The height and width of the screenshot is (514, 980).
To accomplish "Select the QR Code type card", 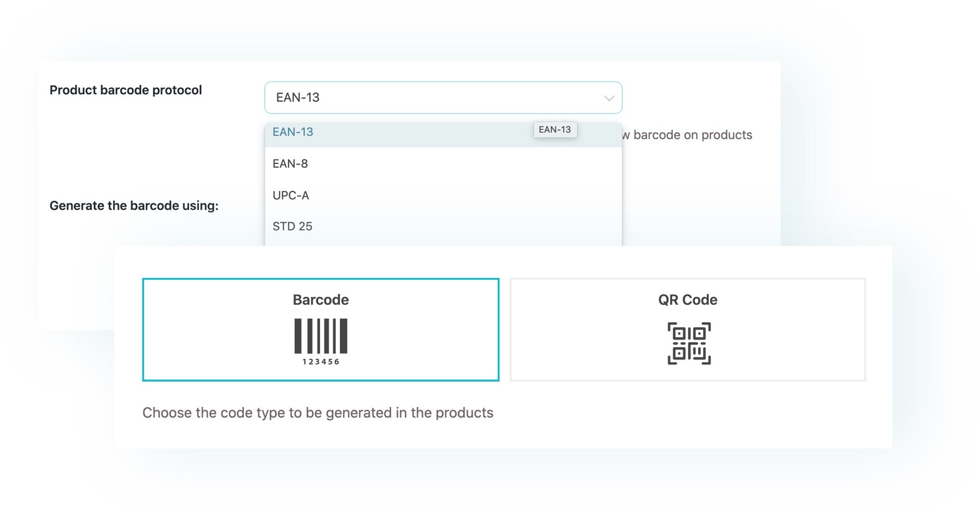I will coord(688,330).
